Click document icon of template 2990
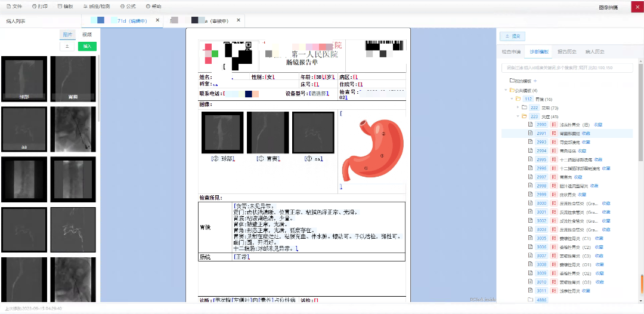Image resolution: width=644 pixels, height=314 pixels. pos(530,125)
